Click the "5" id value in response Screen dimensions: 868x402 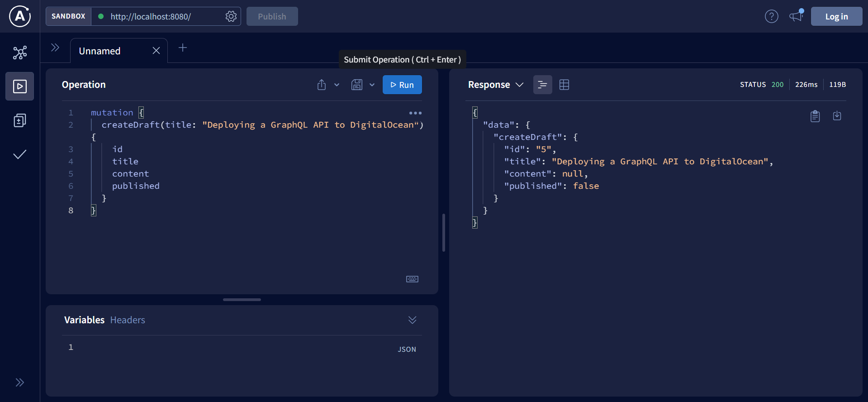tap(544, 149)
